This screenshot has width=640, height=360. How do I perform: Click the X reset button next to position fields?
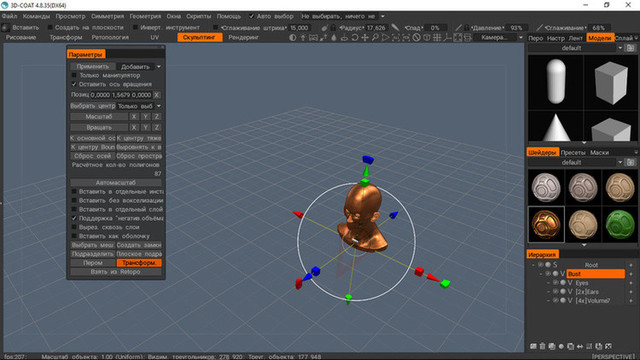156,95
